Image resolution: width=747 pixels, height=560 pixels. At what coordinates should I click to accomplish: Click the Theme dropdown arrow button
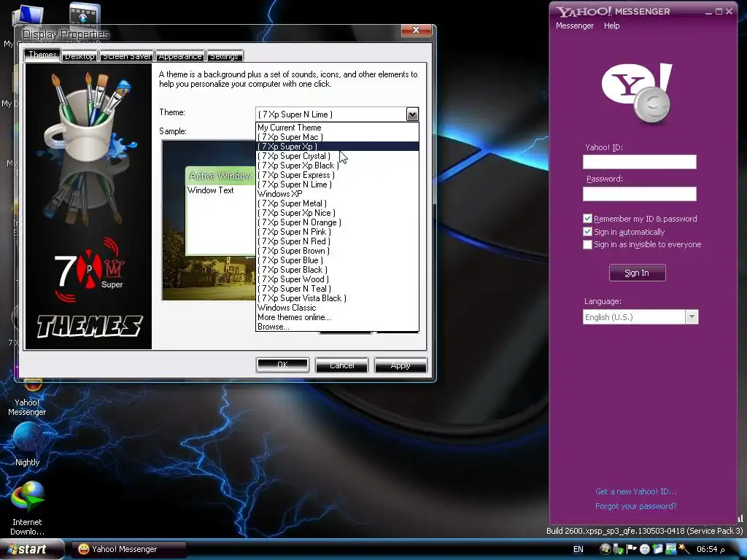pos(412,114)
